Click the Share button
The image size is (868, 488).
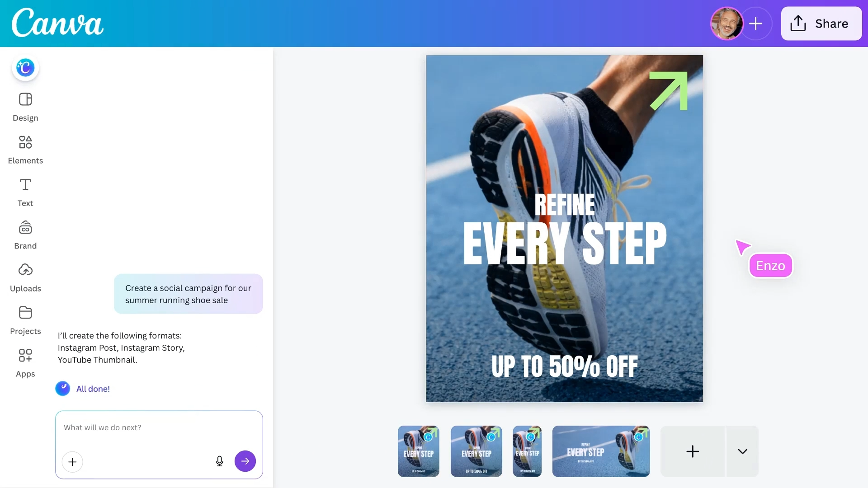point(821,23)
